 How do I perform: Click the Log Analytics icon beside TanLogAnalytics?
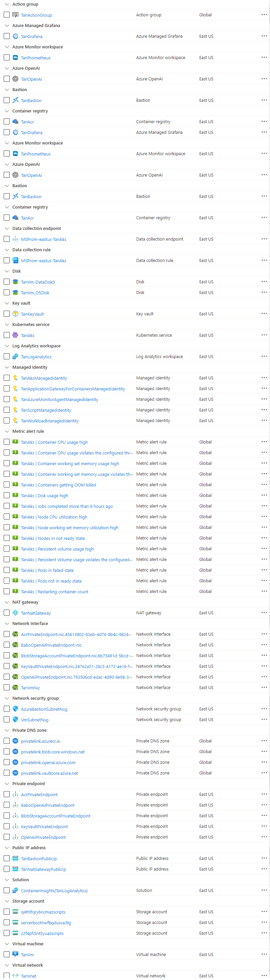pyautogui.click(x=15, y=356)
